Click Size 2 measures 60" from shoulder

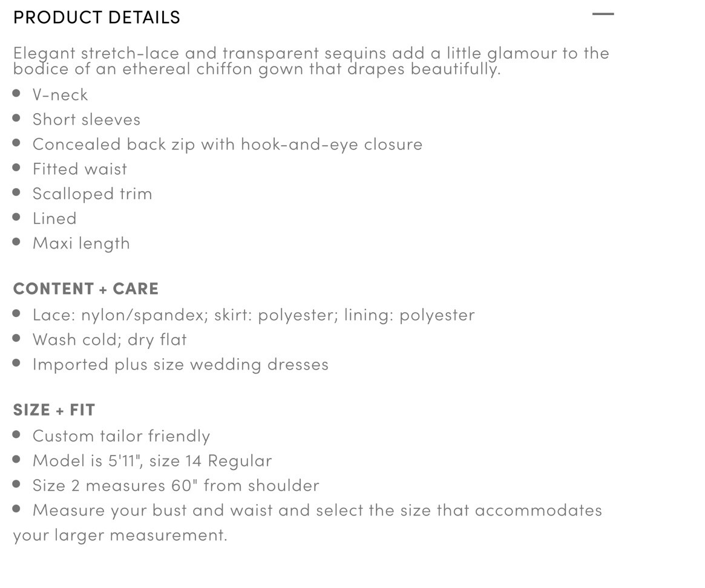pyautogui.click(x=176, y=486)
